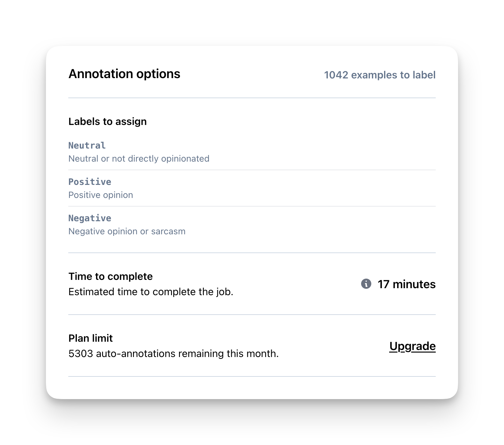This screenshot has width=504, height=445.
Task: Click the Time to complete heading
Action: (x=111, y=276)
